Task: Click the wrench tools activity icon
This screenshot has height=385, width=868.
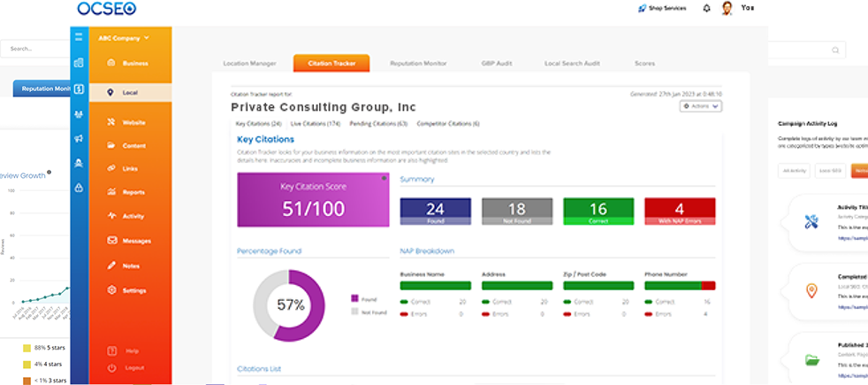Action: point(811,222)
